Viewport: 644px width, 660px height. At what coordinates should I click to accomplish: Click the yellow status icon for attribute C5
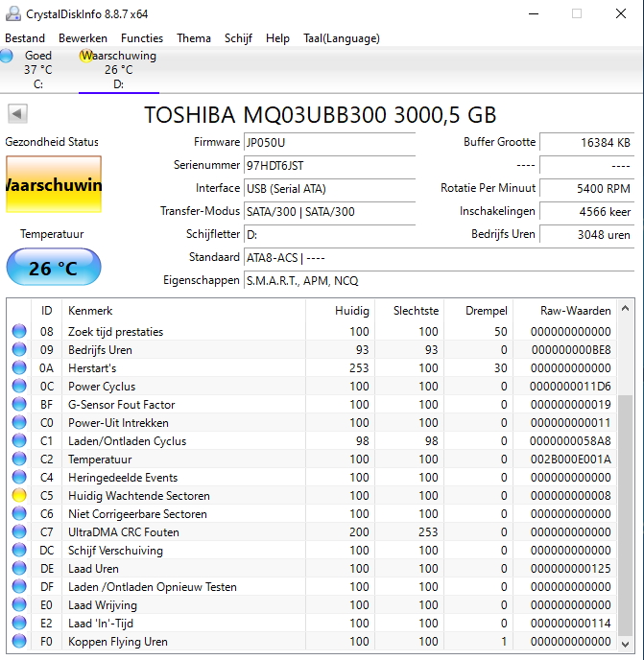(19, 496)
